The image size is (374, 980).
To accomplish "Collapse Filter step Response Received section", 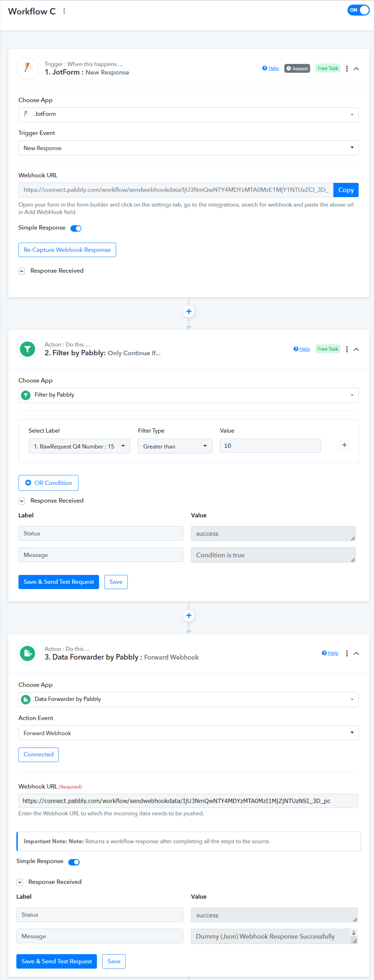I will click(x=22, y=501).
